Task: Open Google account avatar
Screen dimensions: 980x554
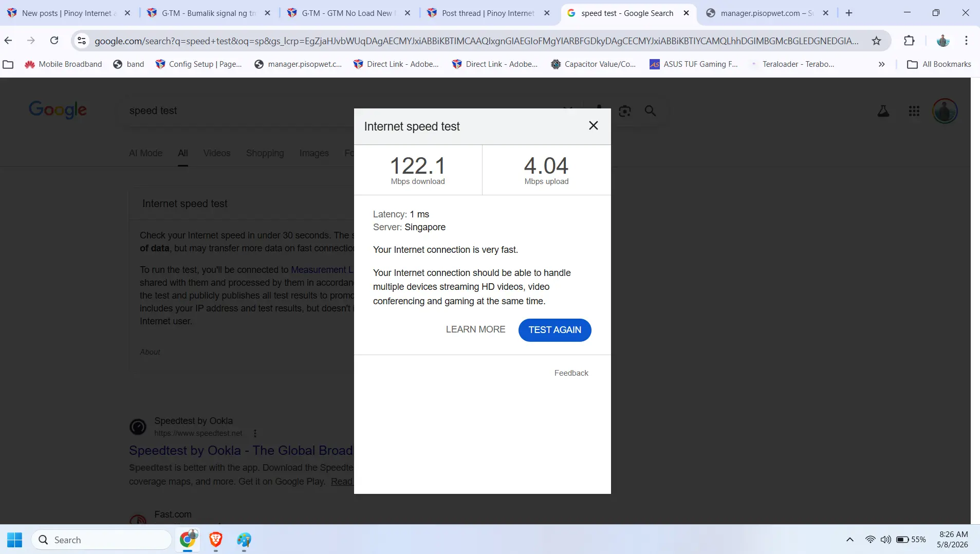Action: (945, 110)
